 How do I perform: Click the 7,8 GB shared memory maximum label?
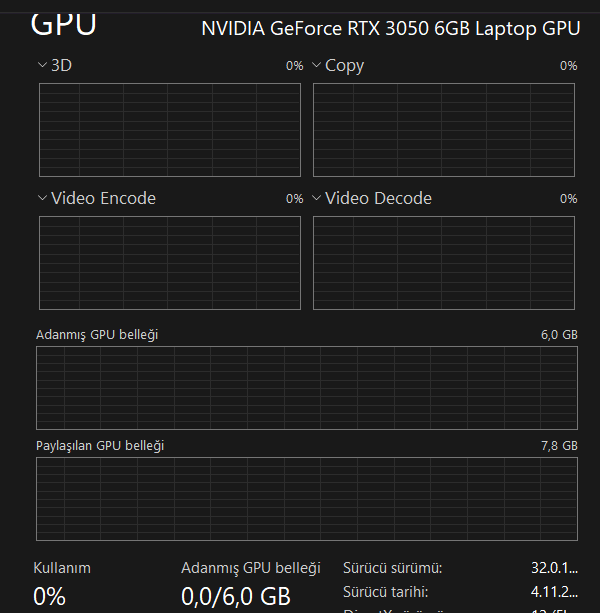tap(559, 446)
